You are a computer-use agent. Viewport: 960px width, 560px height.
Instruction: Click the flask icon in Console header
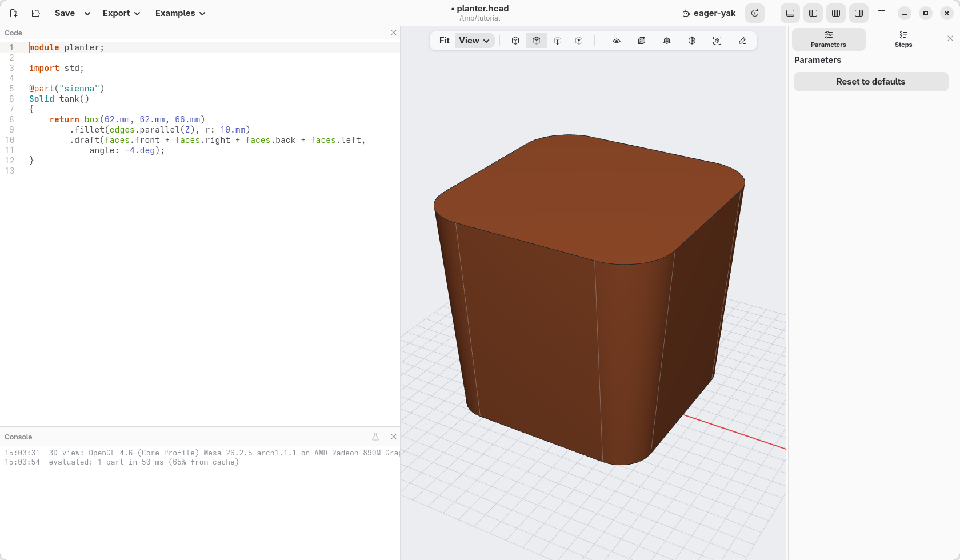[375, 437]
